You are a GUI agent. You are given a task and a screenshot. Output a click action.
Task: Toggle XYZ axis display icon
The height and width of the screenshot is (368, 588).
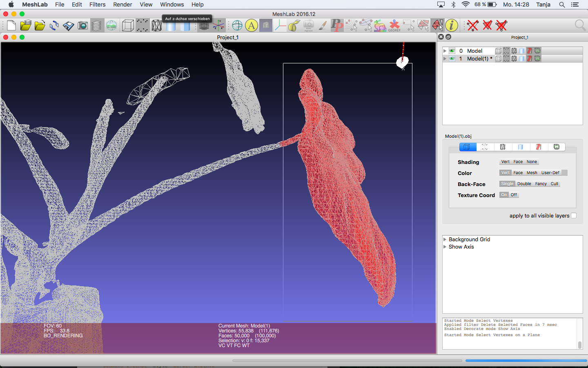pos(218,26)
